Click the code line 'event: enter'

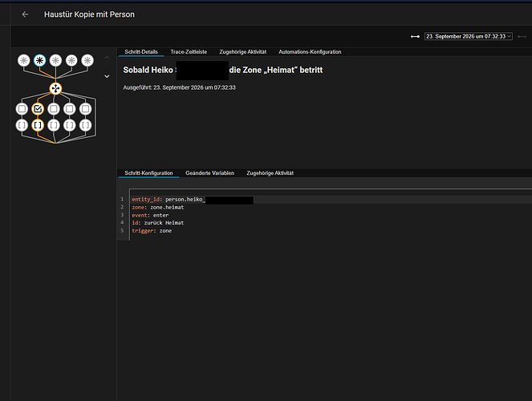pos(150,215)
